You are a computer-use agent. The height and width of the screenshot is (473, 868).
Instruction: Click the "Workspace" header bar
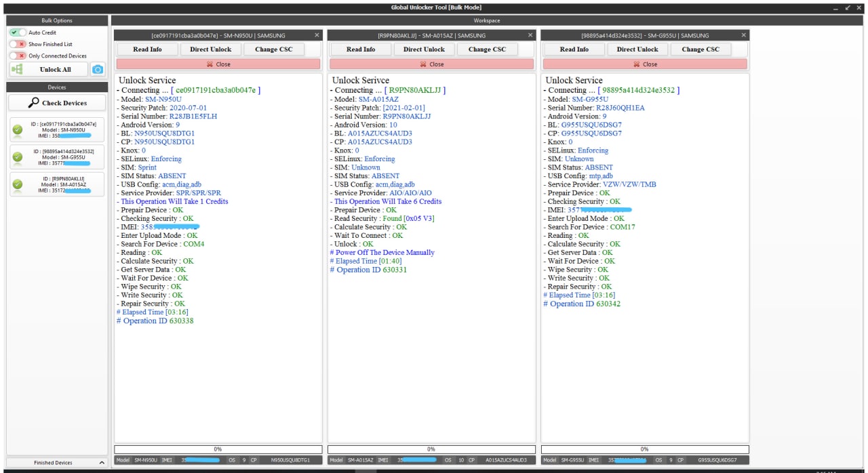pyautogui.click(x=487, y=21)
